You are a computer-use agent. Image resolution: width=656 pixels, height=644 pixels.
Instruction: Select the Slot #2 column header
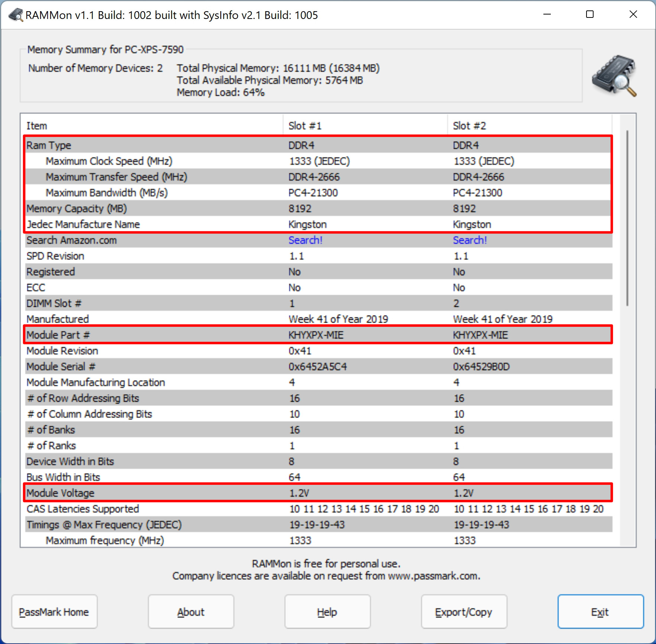pos(530,126)
